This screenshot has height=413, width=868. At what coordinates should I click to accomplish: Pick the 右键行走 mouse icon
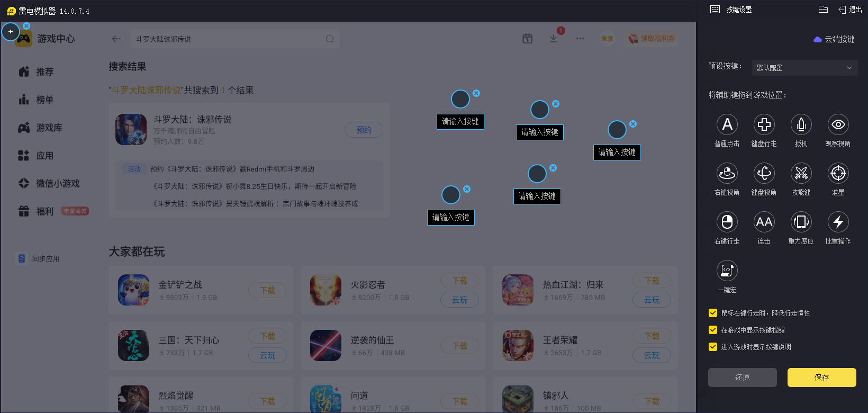coord(727,222)
